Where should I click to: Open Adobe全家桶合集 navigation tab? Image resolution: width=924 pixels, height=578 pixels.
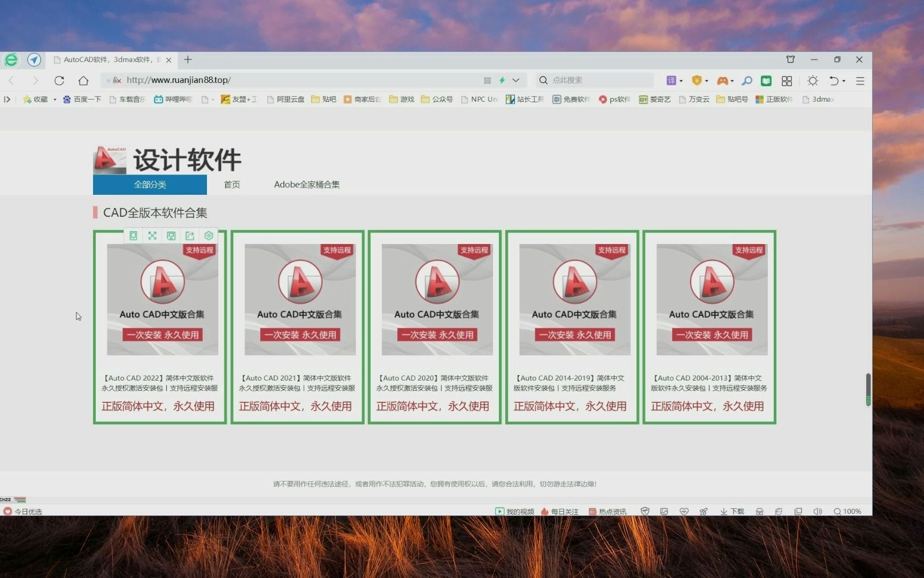[306, 185]
